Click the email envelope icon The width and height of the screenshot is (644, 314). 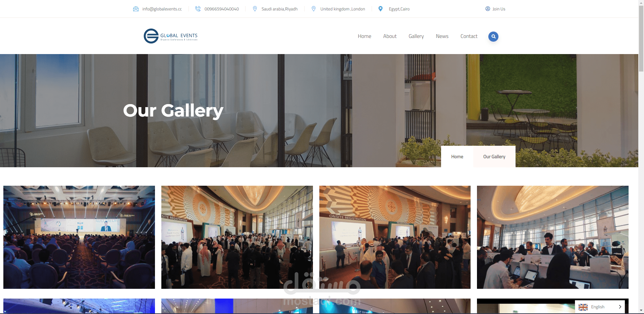[x=136, y=9]
